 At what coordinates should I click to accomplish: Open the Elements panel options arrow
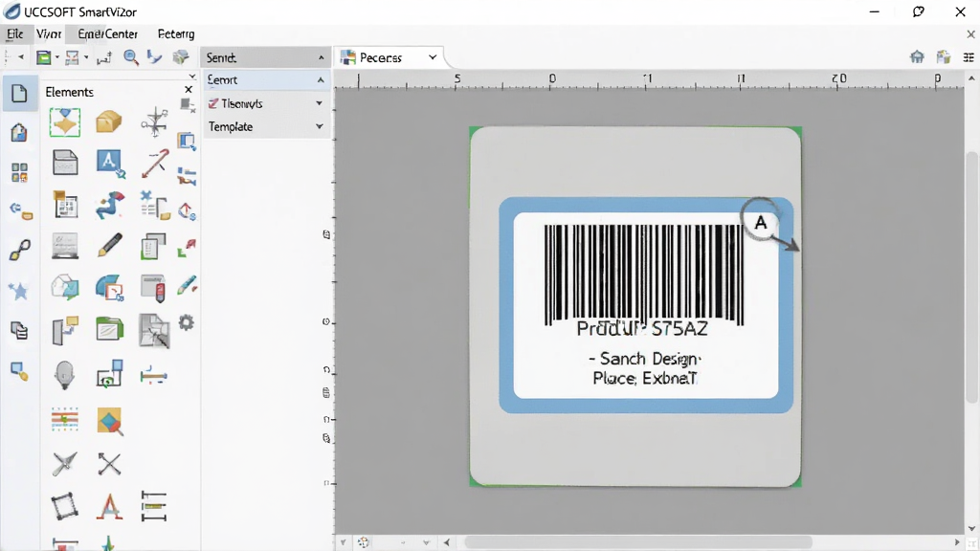coord(191,77)
